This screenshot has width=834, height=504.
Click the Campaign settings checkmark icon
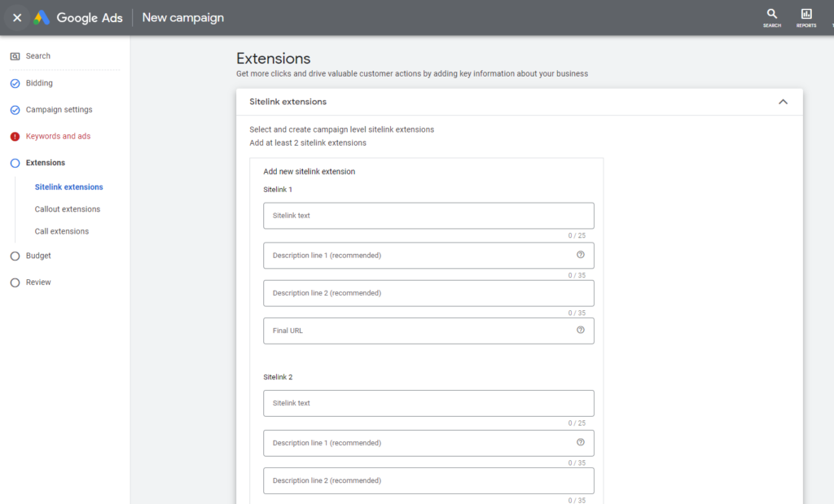(15, 110)
